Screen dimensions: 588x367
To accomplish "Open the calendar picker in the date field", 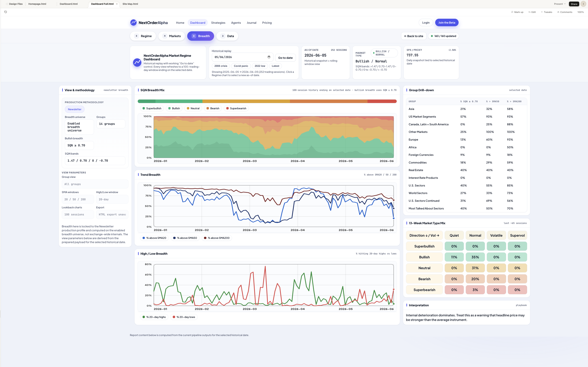I will click(x=269, y=57).
